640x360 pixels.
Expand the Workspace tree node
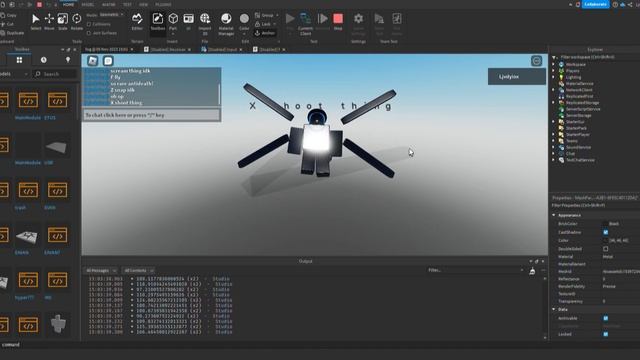click(x=554, y=64)
